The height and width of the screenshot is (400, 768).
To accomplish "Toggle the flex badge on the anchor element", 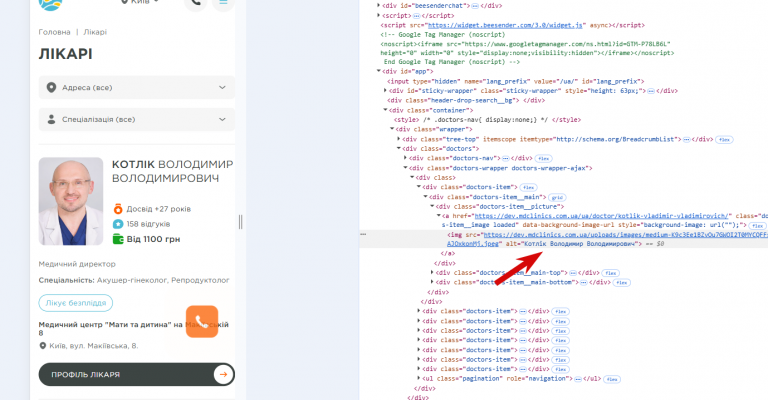I will click(x=758, y=226).
